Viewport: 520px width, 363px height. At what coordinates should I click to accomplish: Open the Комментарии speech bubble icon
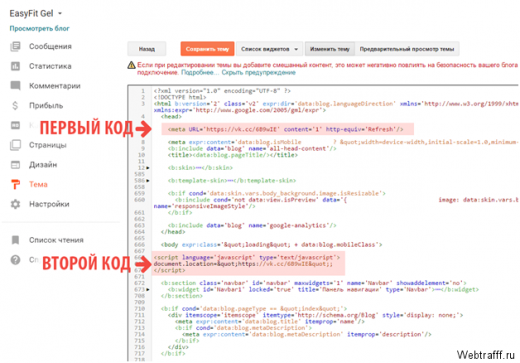[15, 86]
